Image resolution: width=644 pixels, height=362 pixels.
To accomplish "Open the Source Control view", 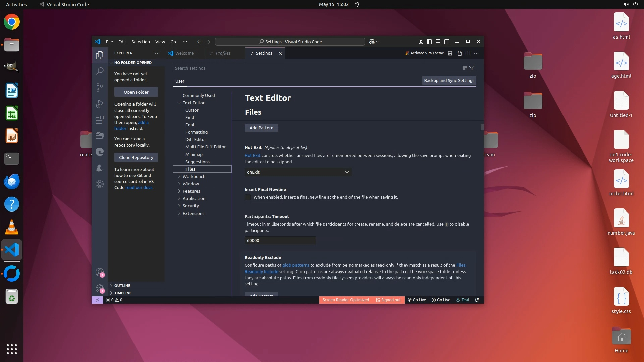I will (100, 87).
